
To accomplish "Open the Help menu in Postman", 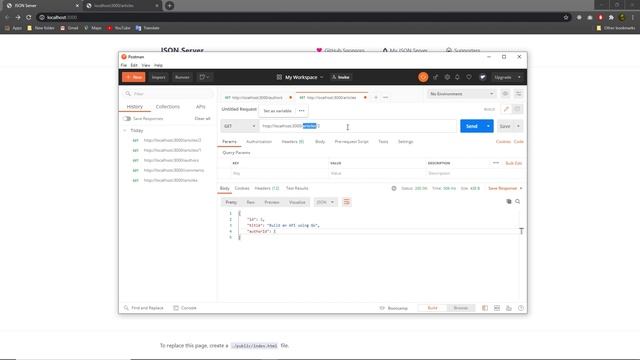I will click(x=158, y=65).
